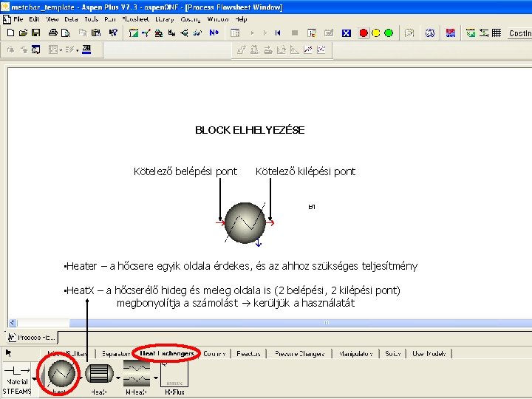Click the Stop run square icon

(x=295, y=33)
